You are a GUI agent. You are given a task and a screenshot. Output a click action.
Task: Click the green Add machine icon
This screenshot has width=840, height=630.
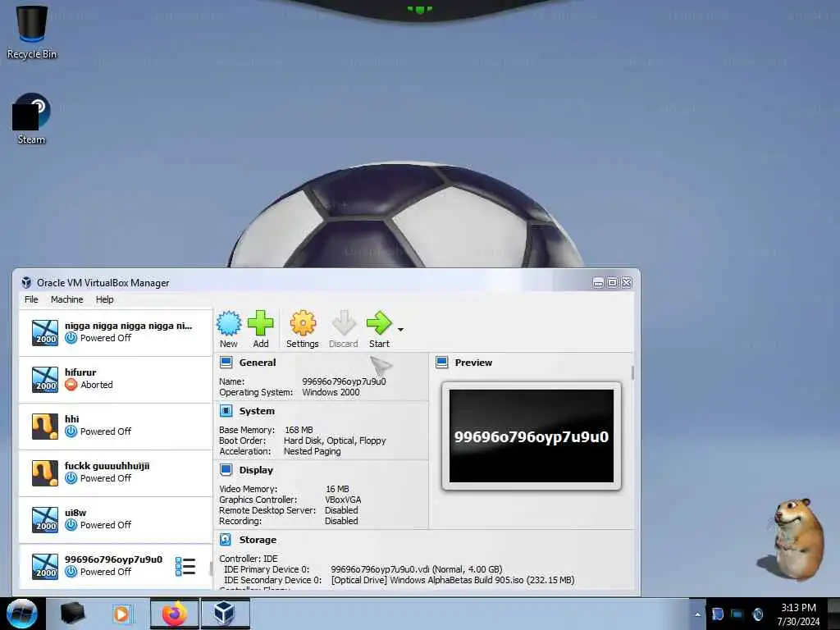(x=261, y=329)
